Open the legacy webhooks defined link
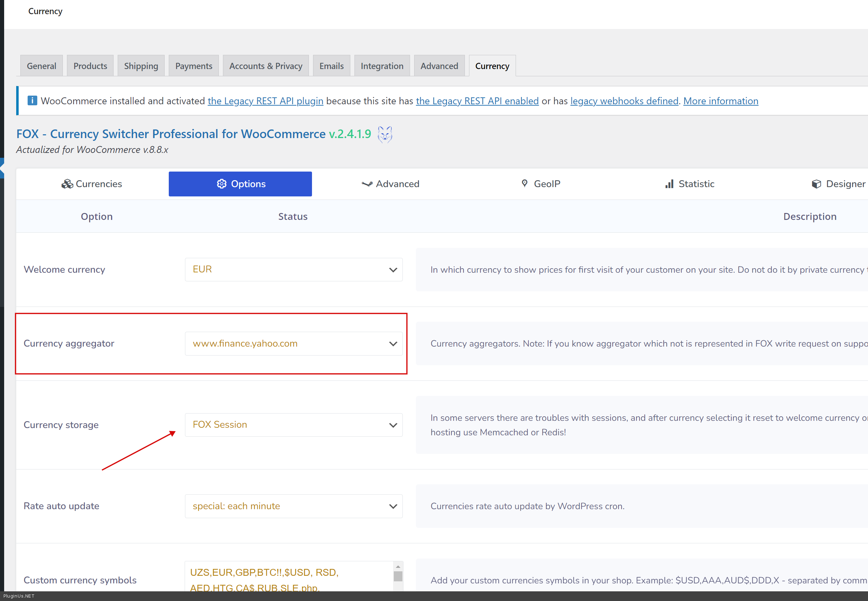The height and width of the screenshot is (601, 868). point(624,101)
